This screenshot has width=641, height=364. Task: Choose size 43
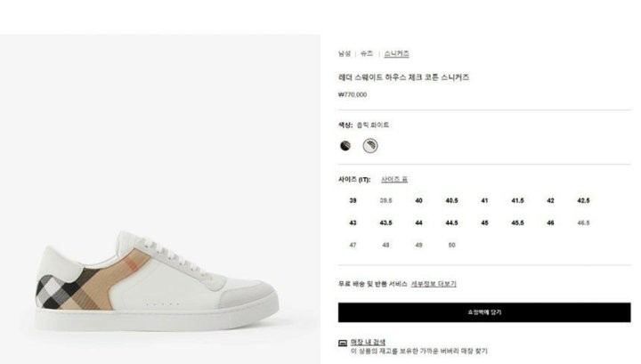(x=353, y=222)
